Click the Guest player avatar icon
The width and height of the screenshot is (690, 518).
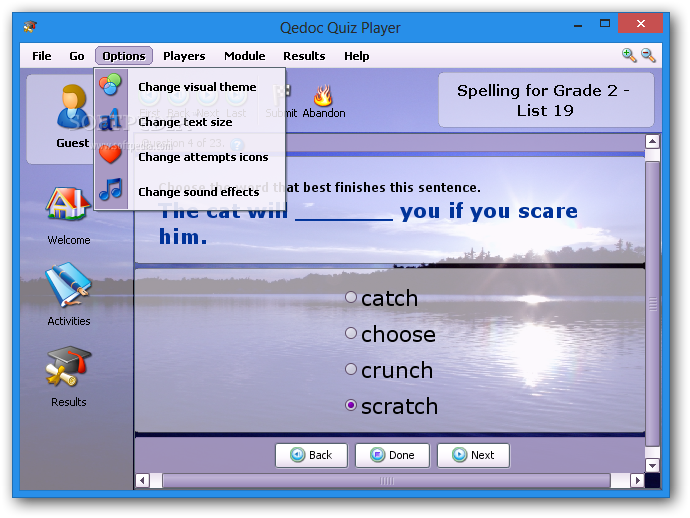coord(73,107)
